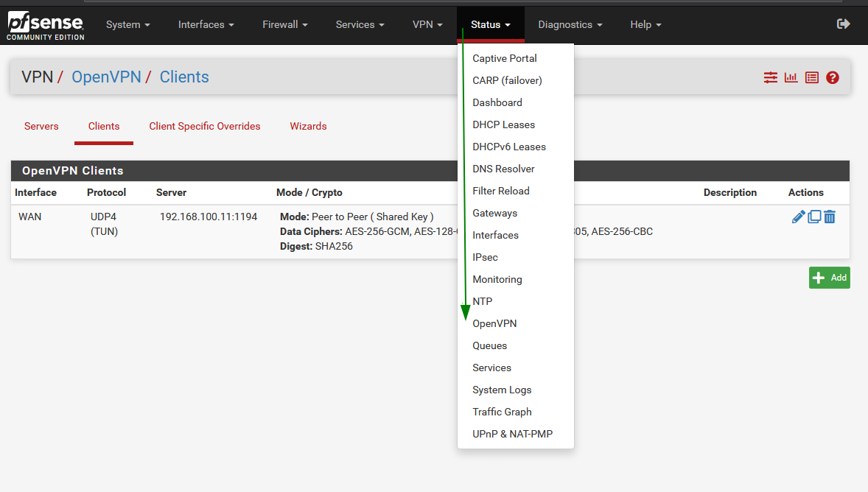Viewport: 868px width, 492px height.
Task: Click the Digest: SHA256 text
Action: click(x=316, y=246)
